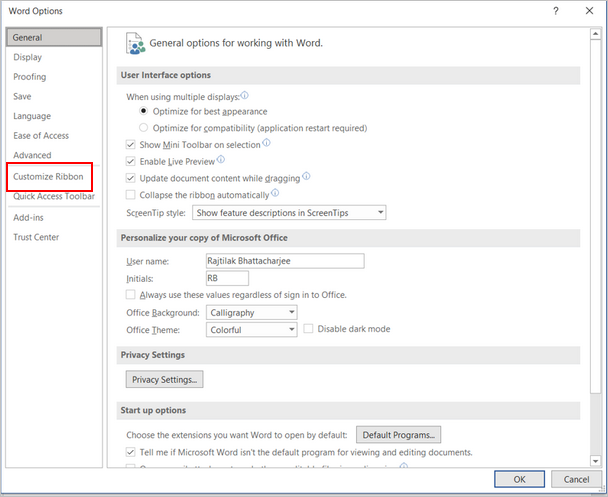This screenshot has width=608, height=497.
Task: Click the Privacy Settings button
Action: click(x=164, y=379)
